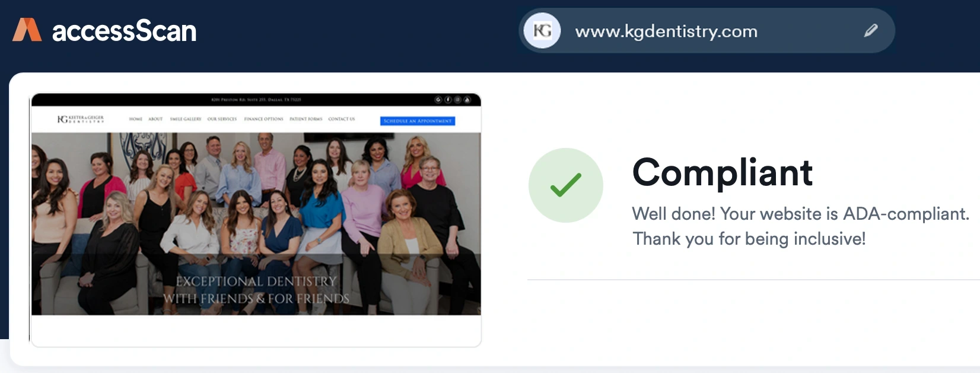The width and height of the screenshot is (980, 373).
Task: Select Contact Us in preview menu
Action: click(x=342, y=119)
